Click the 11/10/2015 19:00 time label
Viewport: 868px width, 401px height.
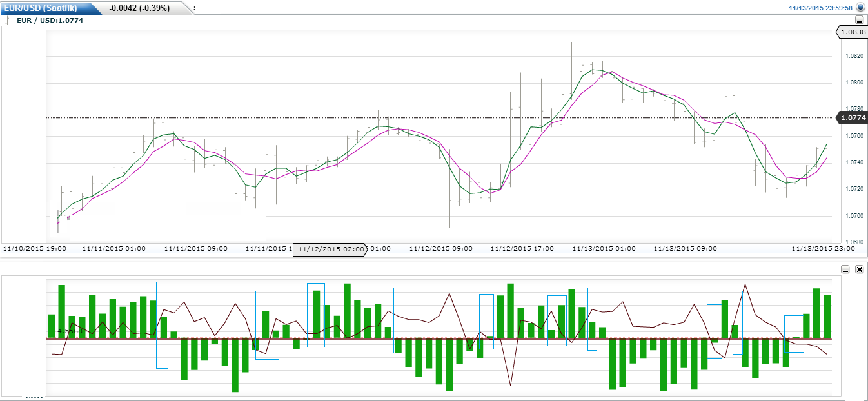click(35, 248)
